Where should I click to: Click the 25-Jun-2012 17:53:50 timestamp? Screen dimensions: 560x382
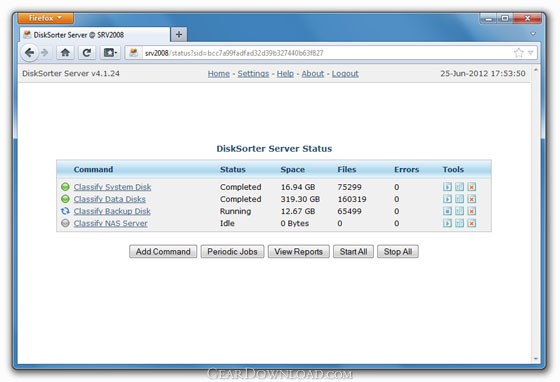482,74
